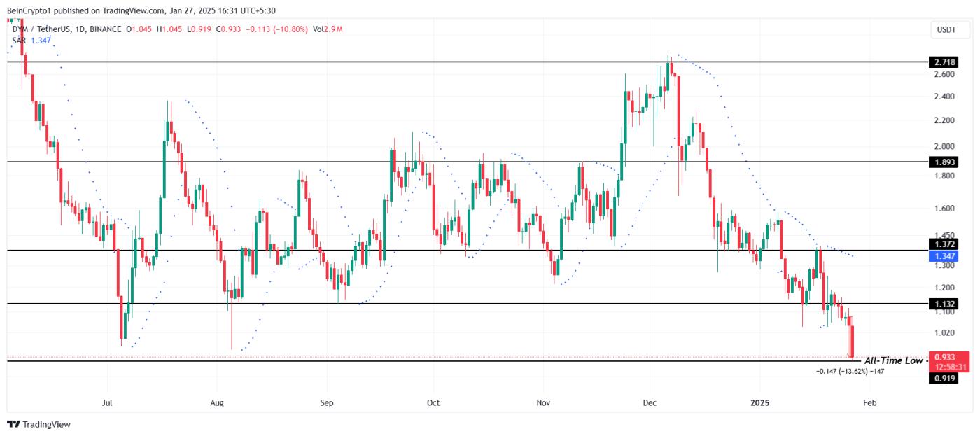Click the All-Time Low annotation text
The width and height of the screenshot is (980, 436).
pyautogui.click(x=893, y=360)
